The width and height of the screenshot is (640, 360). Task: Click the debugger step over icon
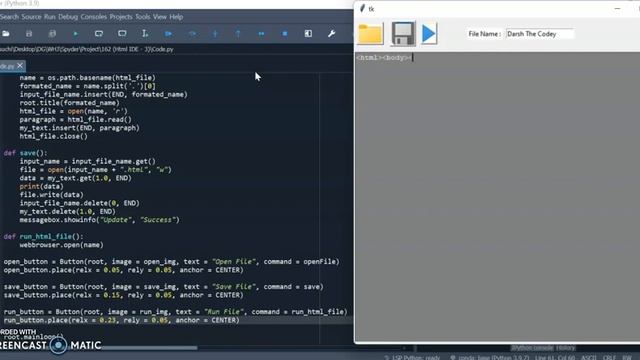[x=192, y=33]
